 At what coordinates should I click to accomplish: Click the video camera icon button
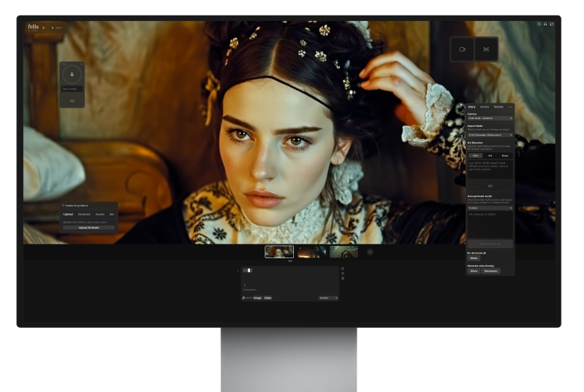coord(463,49)
